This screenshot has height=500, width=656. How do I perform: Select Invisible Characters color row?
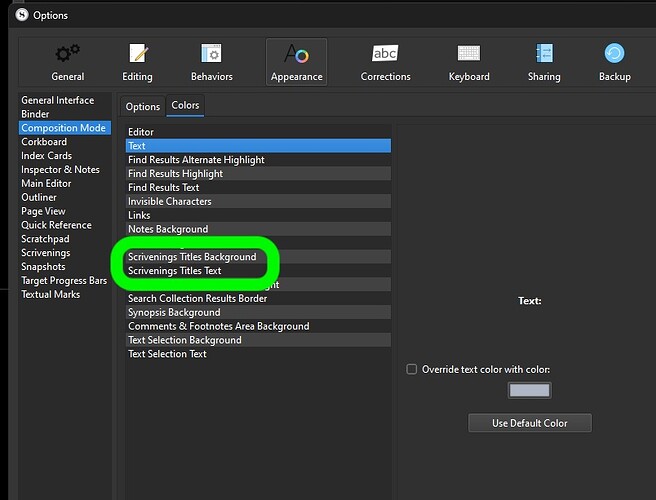click(x=258, y=201)
